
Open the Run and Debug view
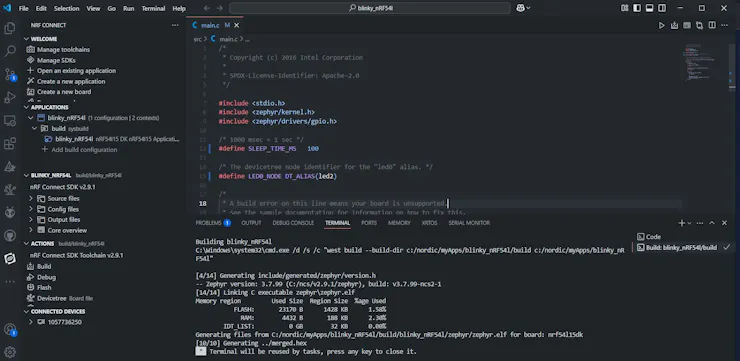[9, 98]
